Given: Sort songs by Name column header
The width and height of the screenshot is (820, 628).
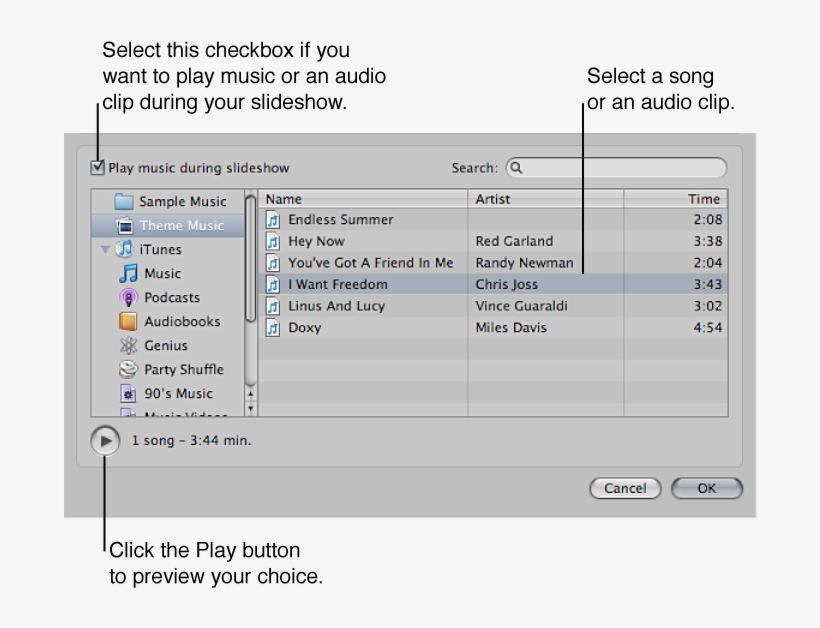Looking at the screenshot, I should coord(363,199).
